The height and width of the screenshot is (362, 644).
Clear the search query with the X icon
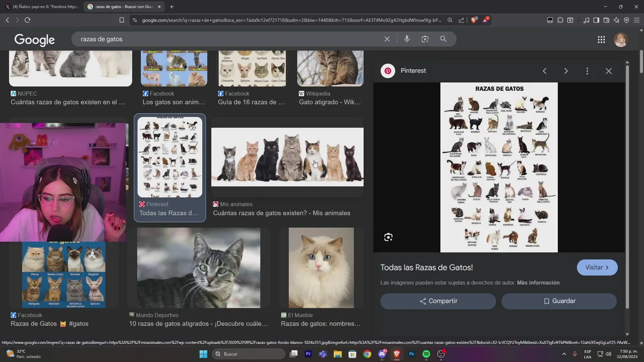[387, 39]
